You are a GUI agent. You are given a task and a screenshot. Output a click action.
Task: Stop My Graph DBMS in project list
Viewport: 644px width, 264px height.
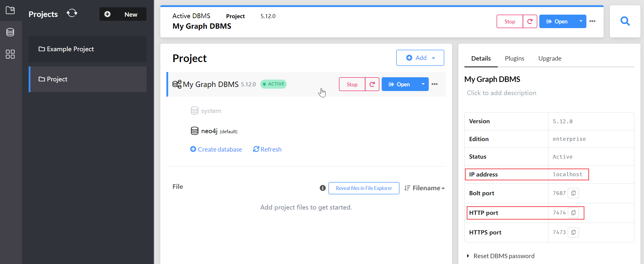point(352,84)
